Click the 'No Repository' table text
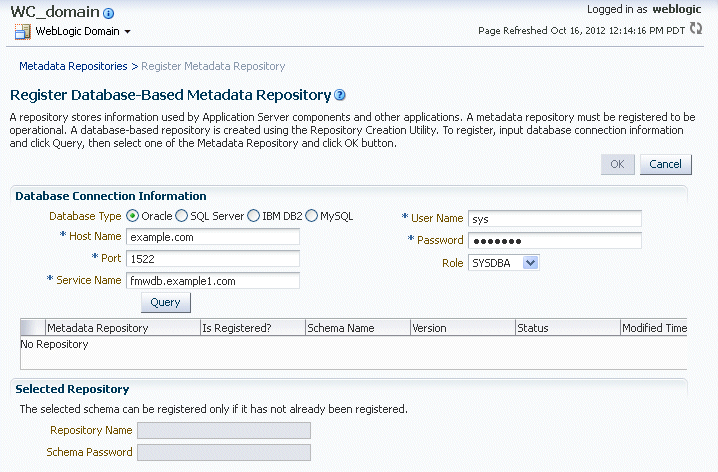This screenshot has height=472, width=718. [54, 344]
